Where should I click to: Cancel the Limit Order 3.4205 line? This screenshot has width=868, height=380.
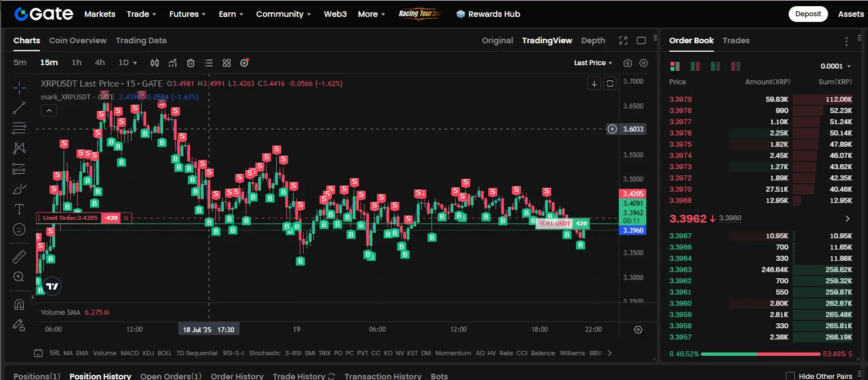pyautogui.click(x=126, y=218)
